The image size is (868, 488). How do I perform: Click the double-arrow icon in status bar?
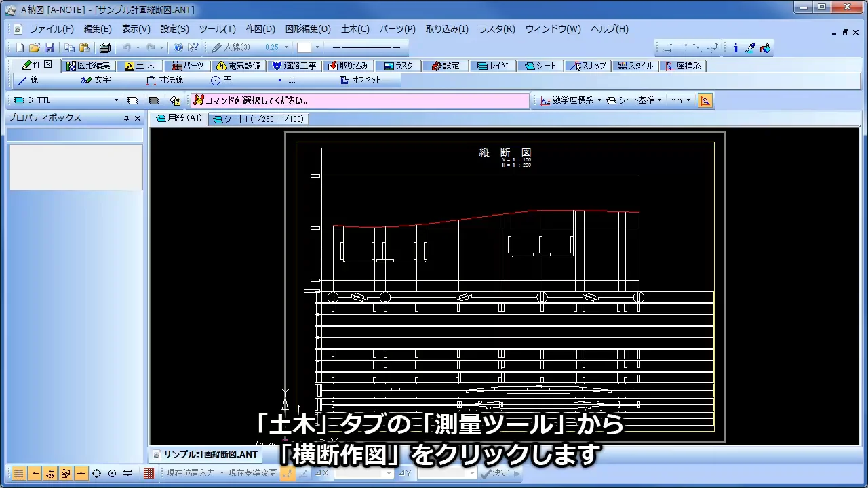tap(127, 473)
